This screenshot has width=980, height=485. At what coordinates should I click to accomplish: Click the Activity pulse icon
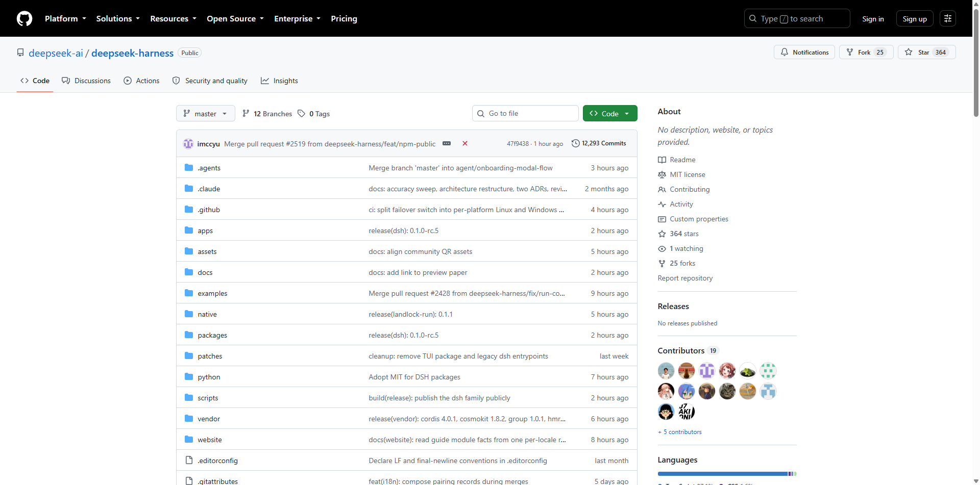coord(662,204)
